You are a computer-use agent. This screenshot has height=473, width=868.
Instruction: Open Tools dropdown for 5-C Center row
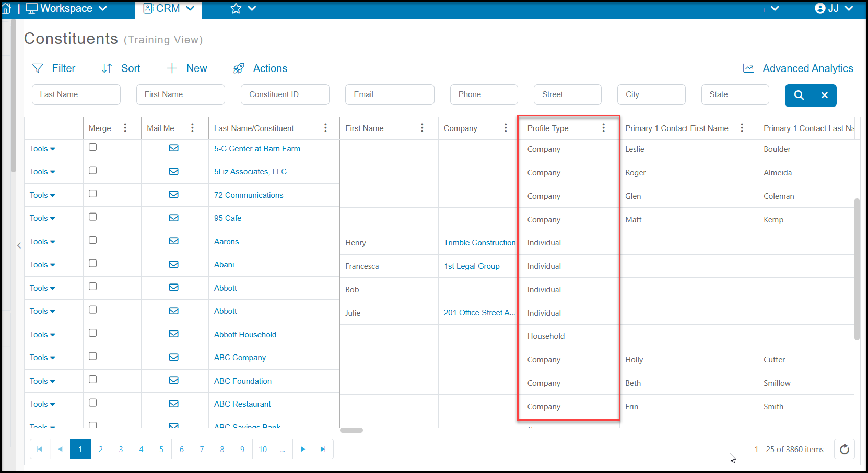(42, 149)
